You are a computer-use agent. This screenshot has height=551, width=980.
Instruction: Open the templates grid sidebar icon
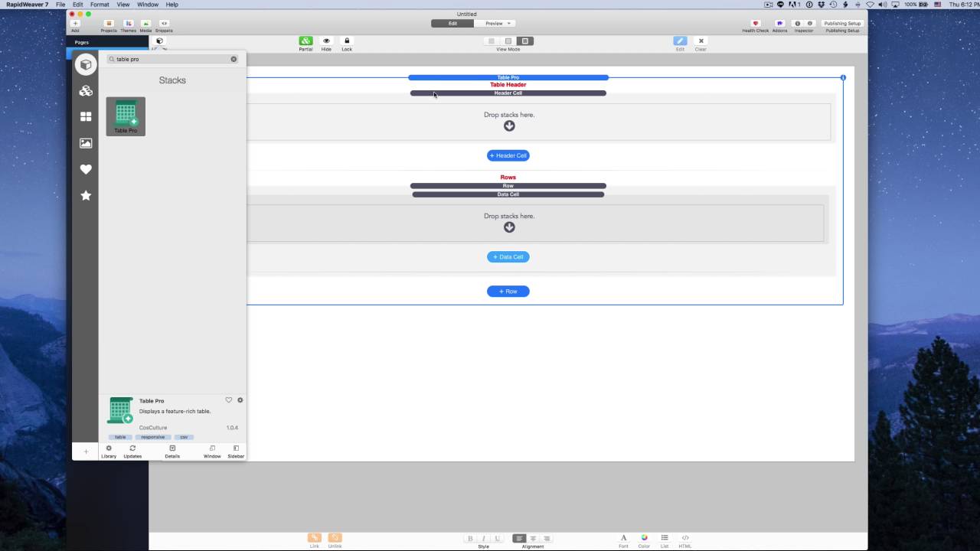[86, 117]
